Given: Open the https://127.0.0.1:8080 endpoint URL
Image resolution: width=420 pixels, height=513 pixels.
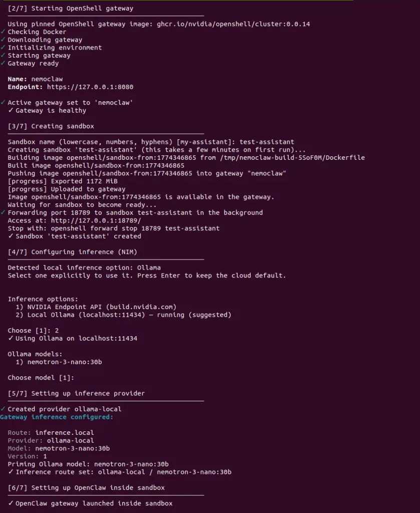Looking at the screenshot, I should pyautogui.click(x=90, y=87).
